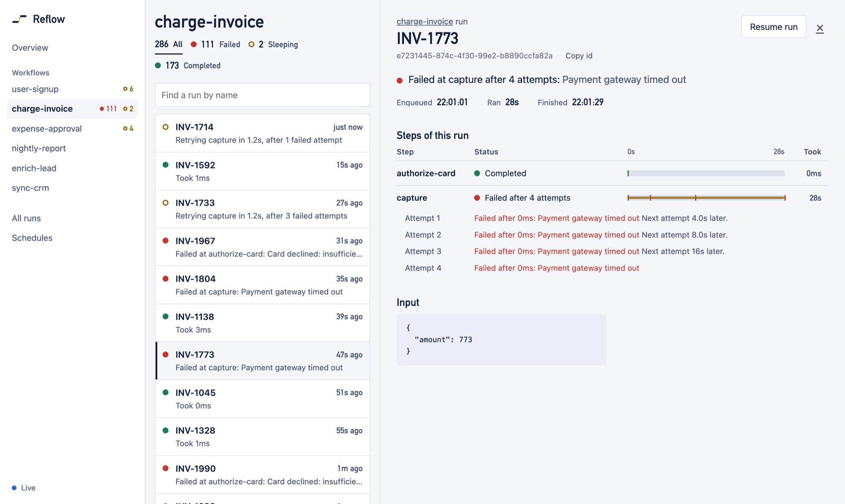Click the Enqueued time 22:01:01

click(452, 102)
